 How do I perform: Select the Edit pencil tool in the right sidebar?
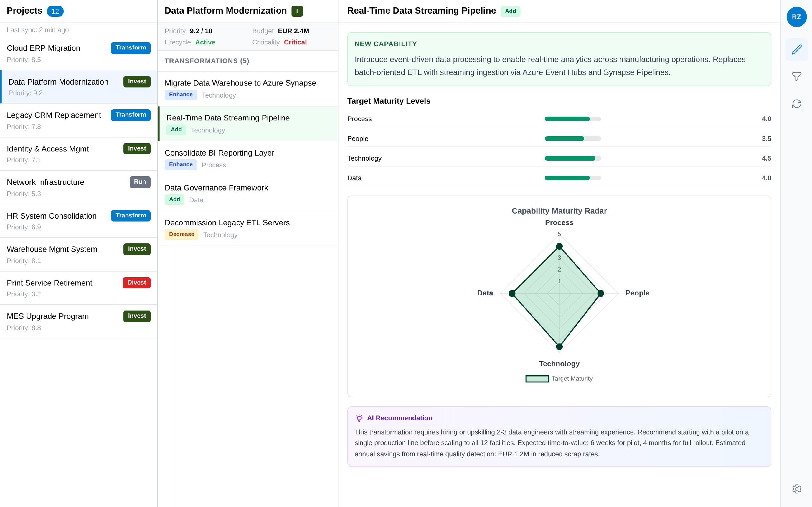(x=797, y=50)
